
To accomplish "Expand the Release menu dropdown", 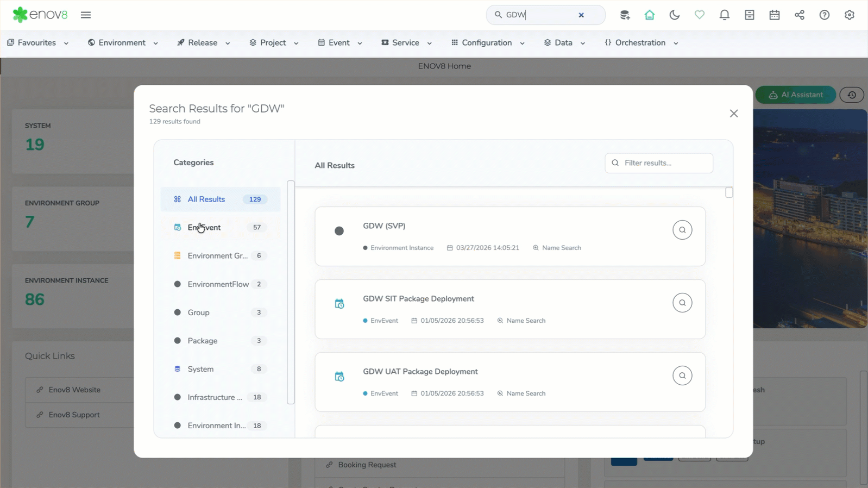I will [204, 43].
